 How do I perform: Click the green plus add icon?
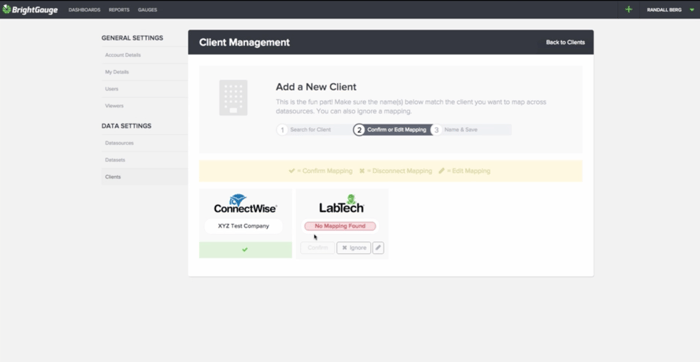tap(629, 9)
